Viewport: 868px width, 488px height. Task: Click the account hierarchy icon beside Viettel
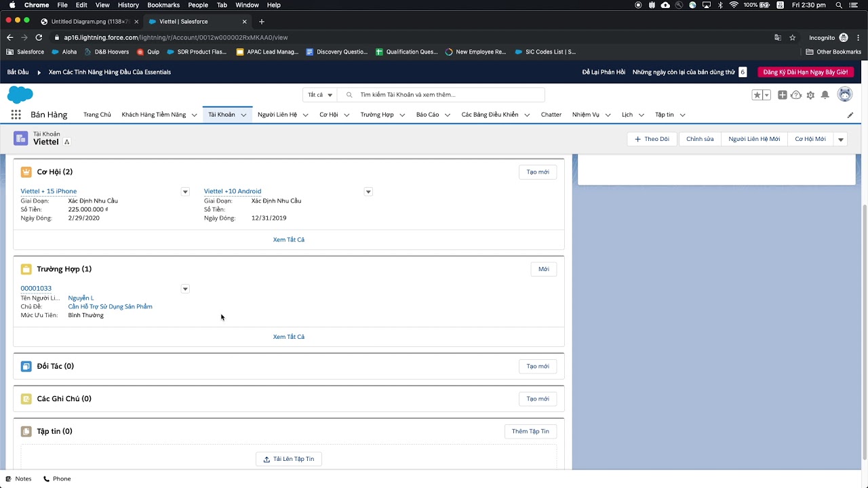(x=66, y=142)
